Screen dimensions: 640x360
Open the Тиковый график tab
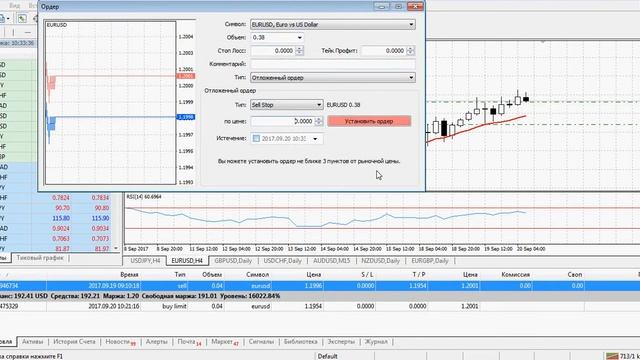tap(40, 258)
